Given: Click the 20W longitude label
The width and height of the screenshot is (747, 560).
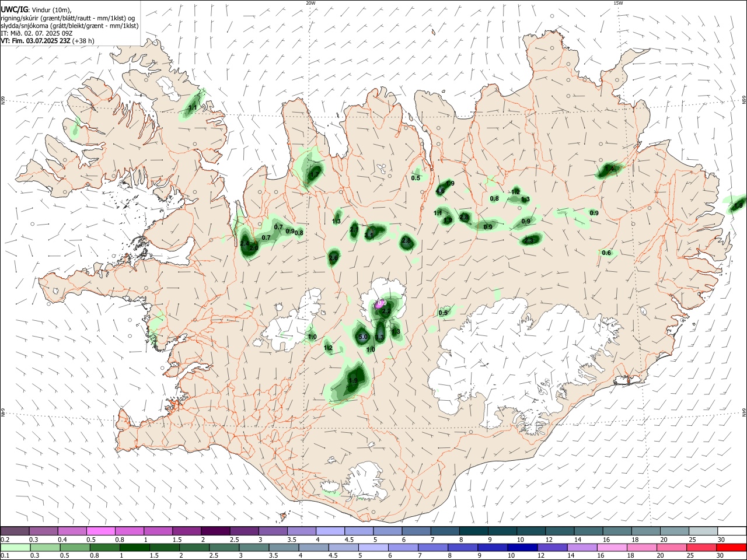Looking at the screenshot, I should [x=310, y=3].
